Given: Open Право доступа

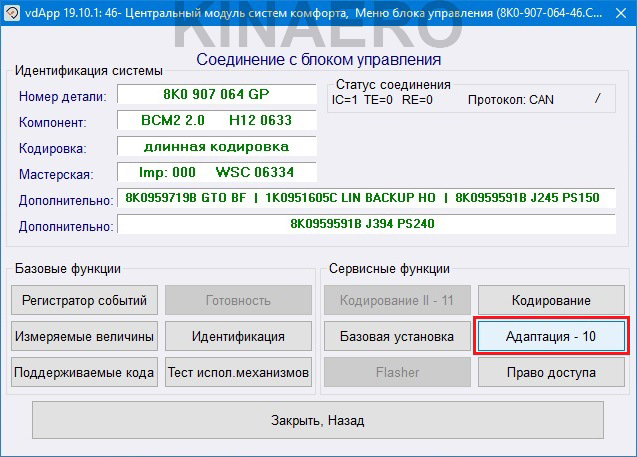Looking at the screenshot, I should point(551,372).
